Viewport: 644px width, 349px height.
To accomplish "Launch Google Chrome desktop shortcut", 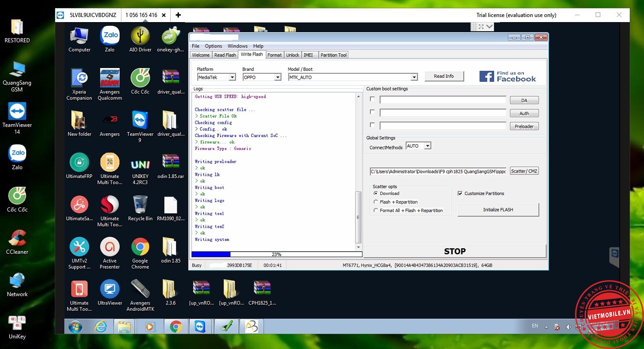I will 140,253.
